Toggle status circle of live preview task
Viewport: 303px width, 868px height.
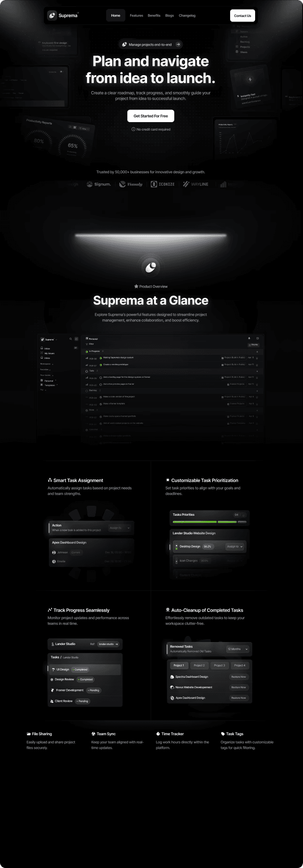click(x=101, y=384)
